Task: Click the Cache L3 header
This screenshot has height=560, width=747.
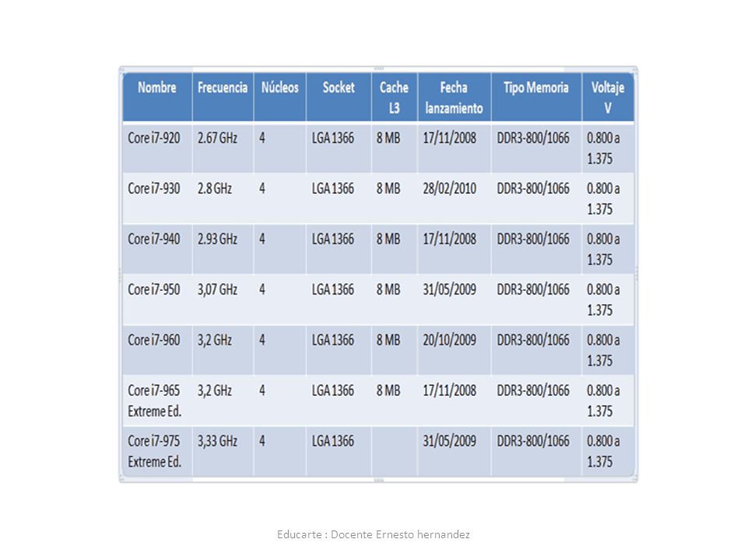Action: point(394,97)
